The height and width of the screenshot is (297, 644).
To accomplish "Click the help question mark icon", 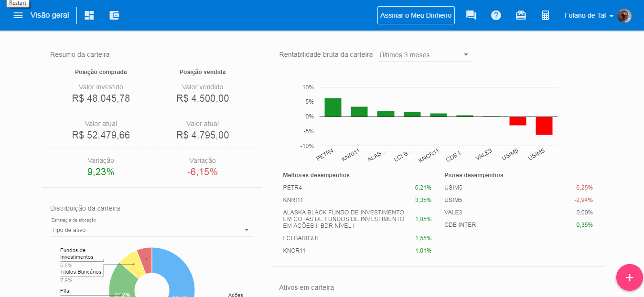I will pos(496,15).
